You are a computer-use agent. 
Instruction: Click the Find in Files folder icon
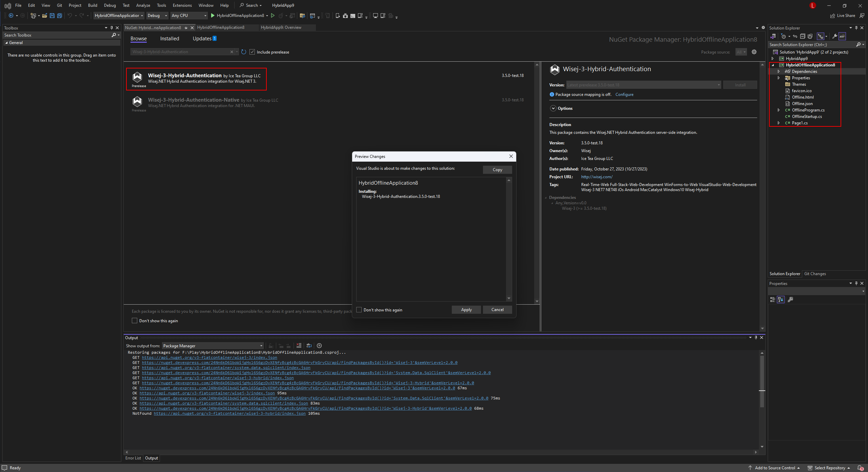[302, 16]
